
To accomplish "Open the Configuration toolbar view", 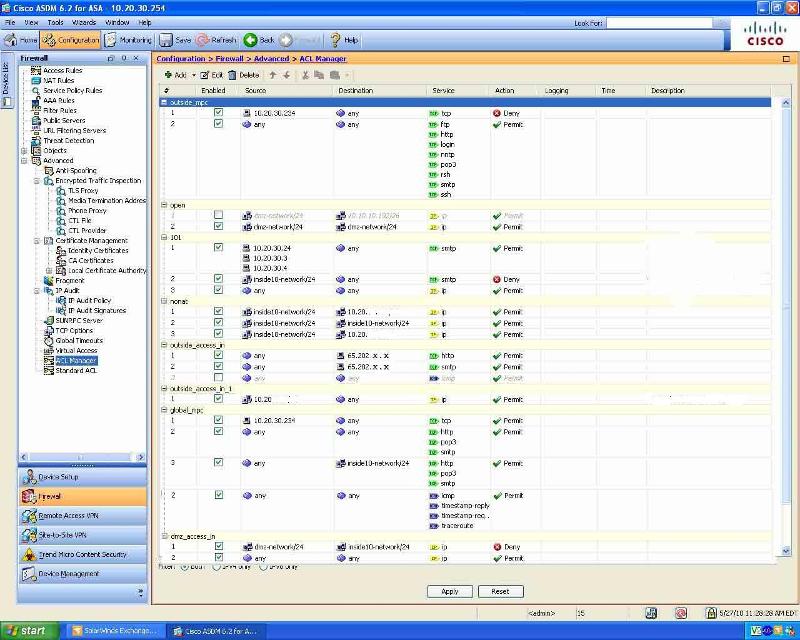I will 70,40.
